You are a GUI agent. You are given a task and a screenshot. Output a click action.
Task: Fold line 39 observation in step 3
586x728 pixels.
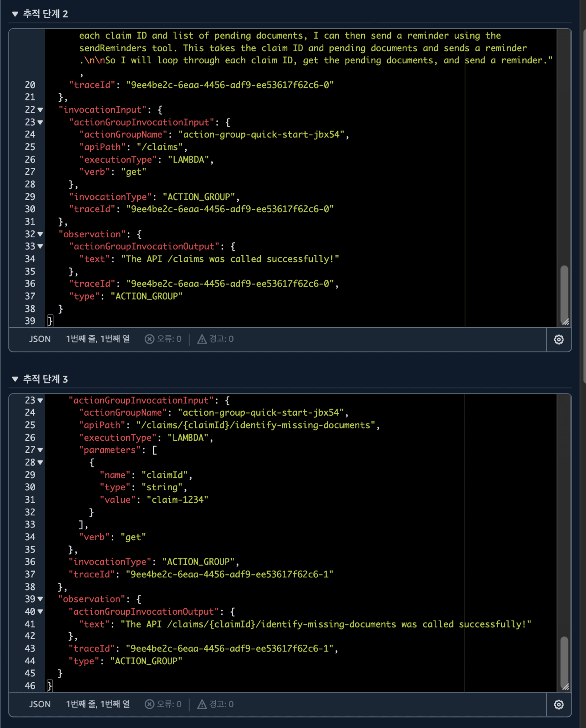(x=40, y=599)
